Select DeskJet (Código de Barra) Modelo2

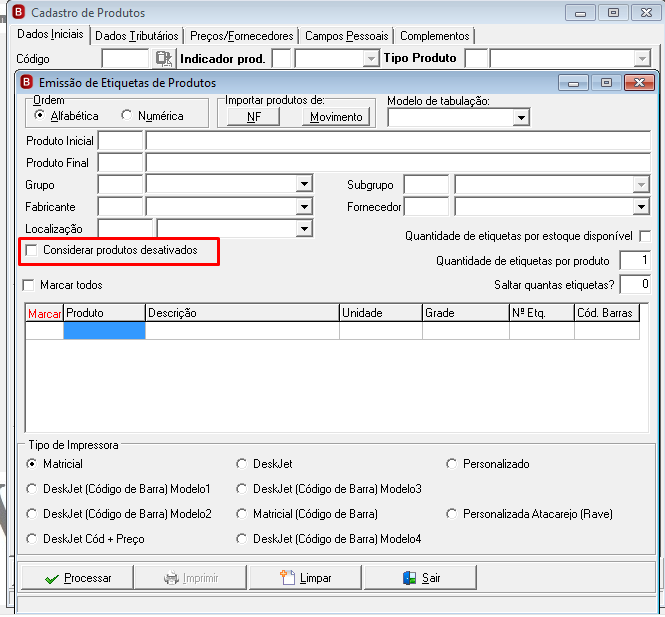pos(31,514)
